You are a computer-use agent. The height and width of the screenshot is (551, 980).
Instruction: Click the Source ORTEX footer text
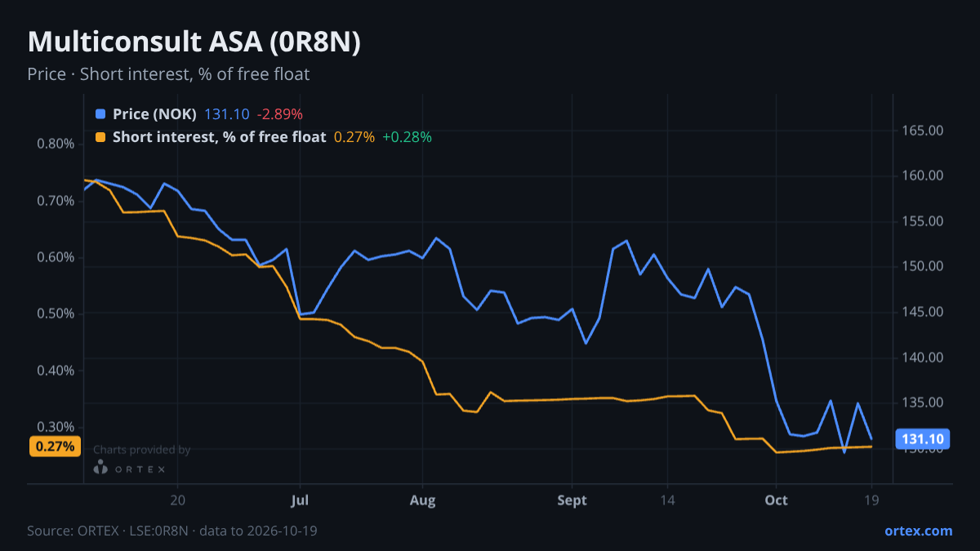(x=172, y=531)
